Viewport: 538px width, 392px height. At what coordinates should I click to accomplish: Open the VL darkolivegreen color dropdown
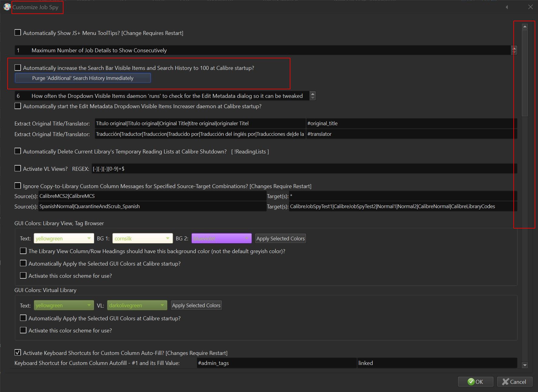pos(137,305)
